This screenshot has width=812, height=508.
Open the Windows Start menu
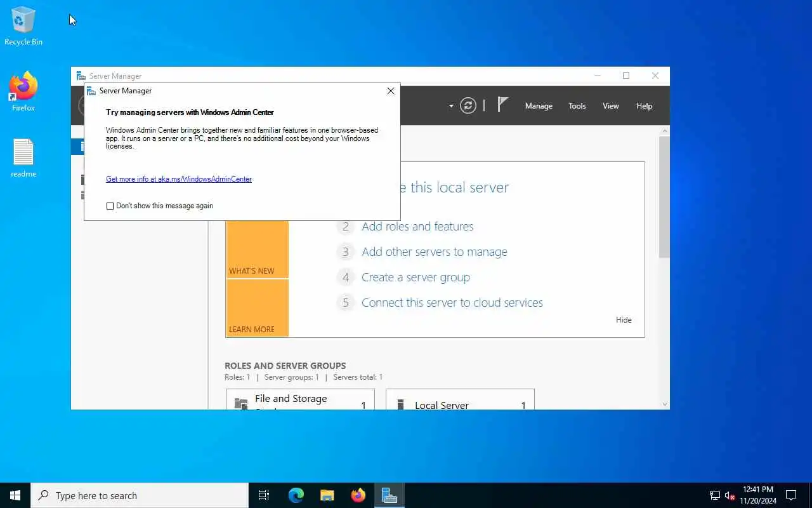pyautogui.click(x=15, y=495)
